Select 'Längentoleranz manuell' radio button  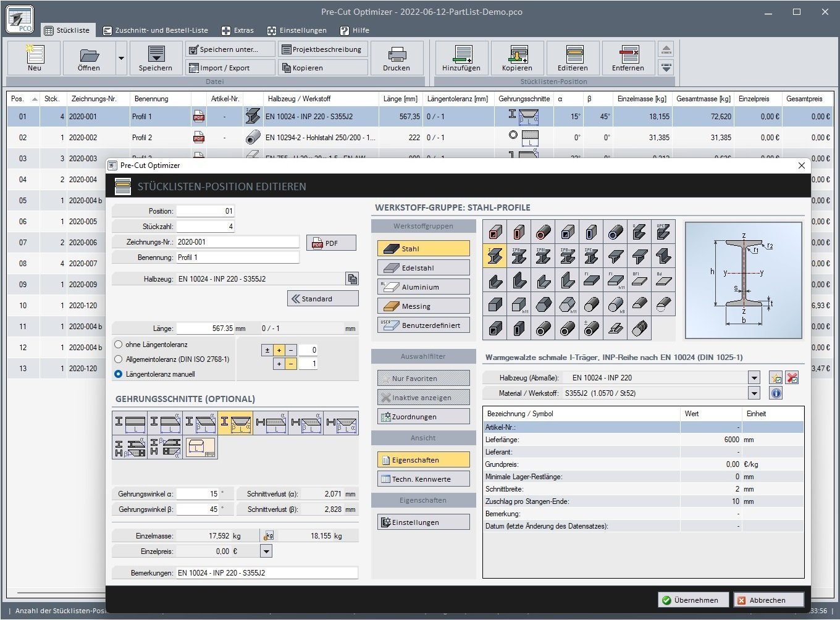pos(119,374)
